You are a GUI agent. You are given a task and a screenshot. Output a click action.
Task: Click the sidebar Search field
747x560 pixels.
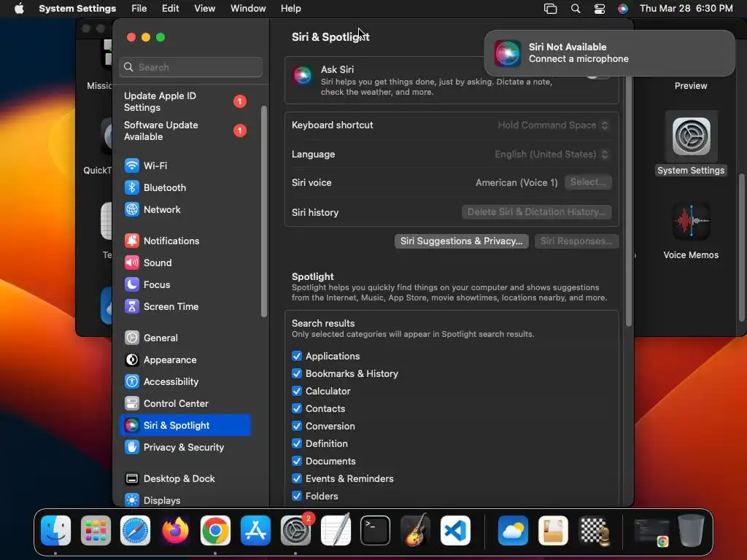(x=190, y=67)
